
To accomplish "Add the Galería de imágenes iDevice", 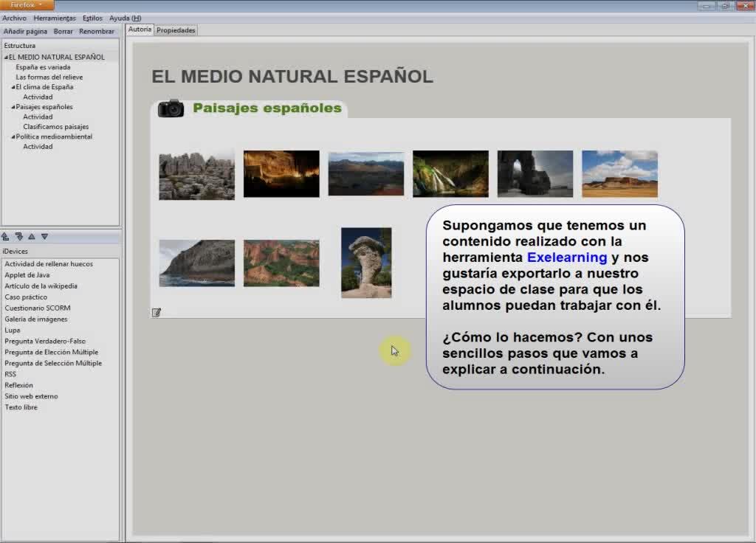I will click(35, 319).
